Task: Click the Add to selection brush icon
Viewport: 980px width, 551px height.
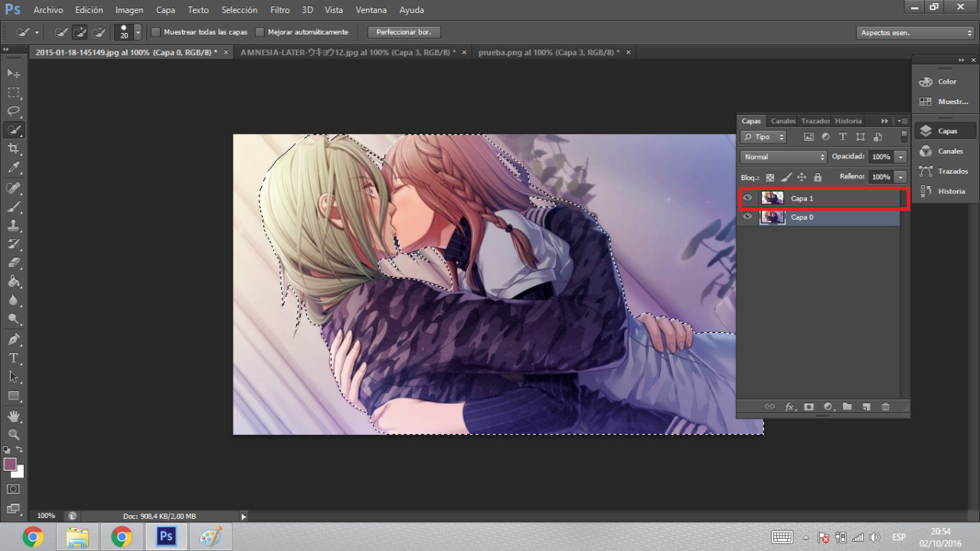Action: 80,33
